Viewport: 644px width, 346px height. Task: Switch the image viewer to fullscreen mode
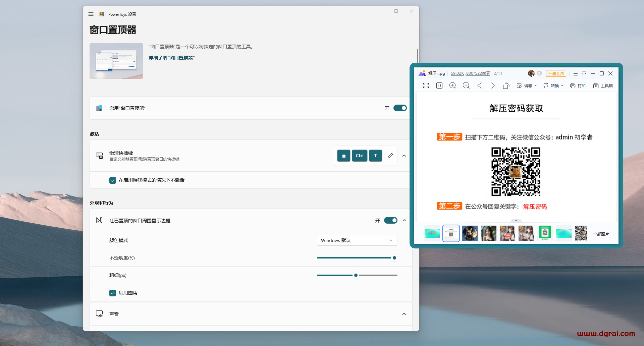point(426,85)
